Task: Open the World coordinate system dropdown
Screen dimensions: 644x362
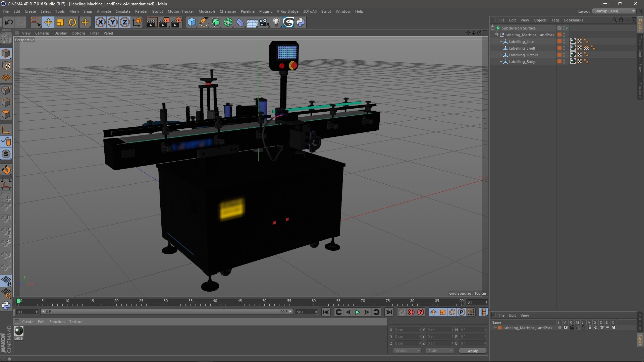Action: [407, 351]
